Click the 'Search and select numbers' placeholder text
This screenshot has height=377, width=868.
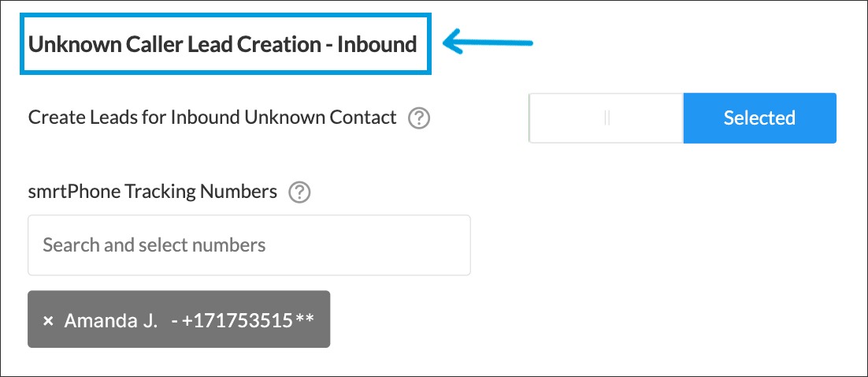click(x=154, y=245)
